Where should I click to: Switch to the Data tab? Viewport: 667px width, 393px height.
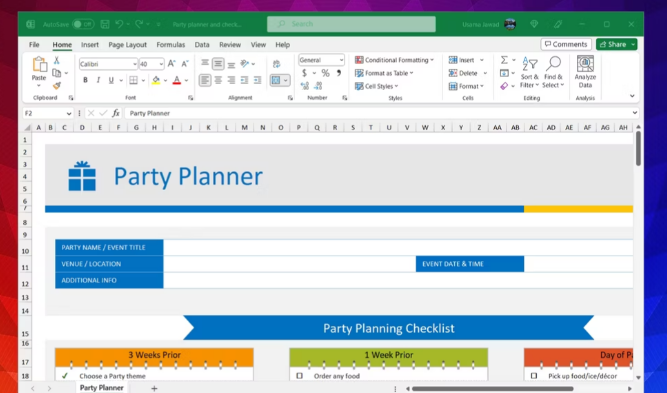[x=202, y=45]
